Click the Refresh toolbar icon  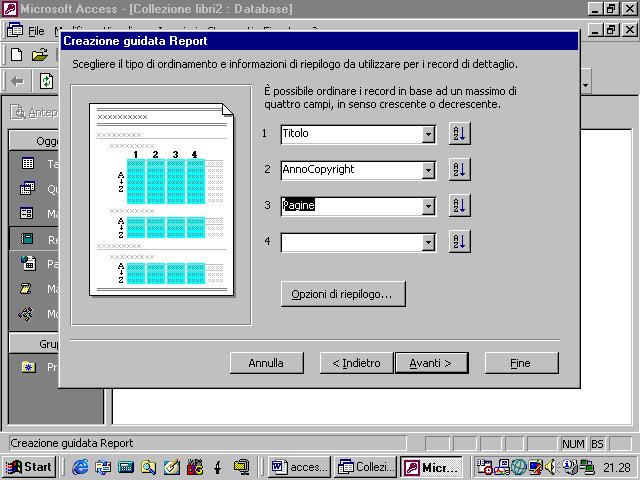coord(46,81)
